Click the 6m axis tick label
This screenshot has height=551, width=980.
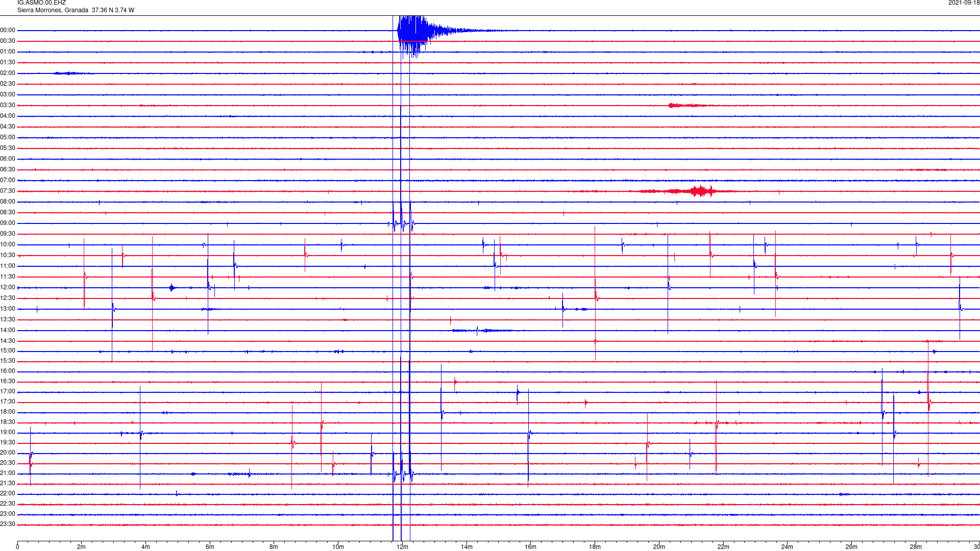(210, 547)
